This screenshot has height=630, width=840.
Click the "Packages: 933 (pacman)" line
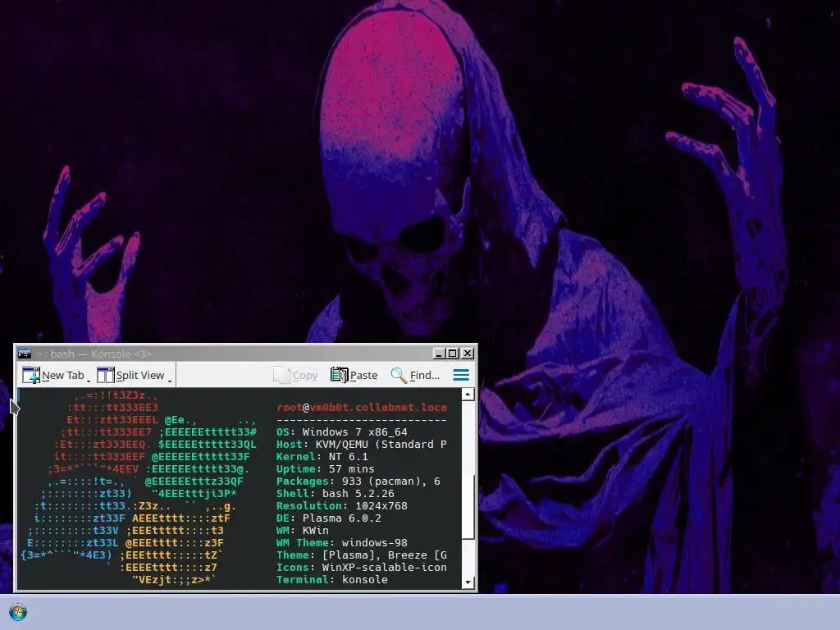358,481
